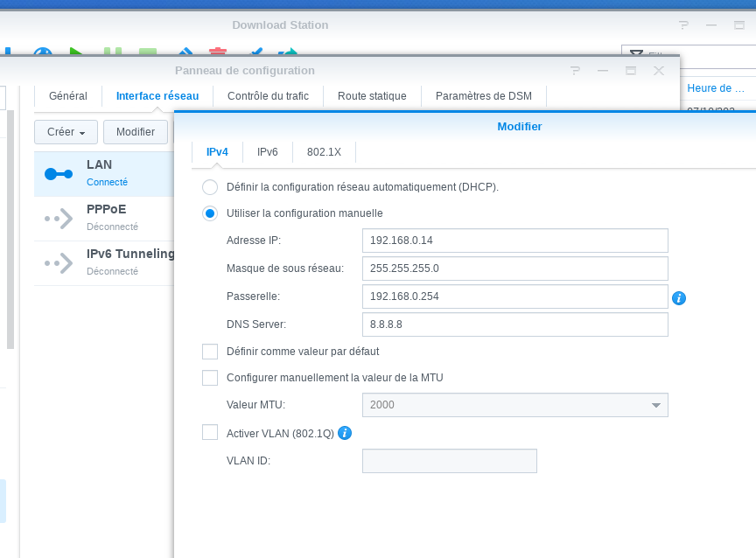This screenshot has width=756, height=558.
Task: Maximize the Panneau de configuration window
Action: [x=631, y=71]
